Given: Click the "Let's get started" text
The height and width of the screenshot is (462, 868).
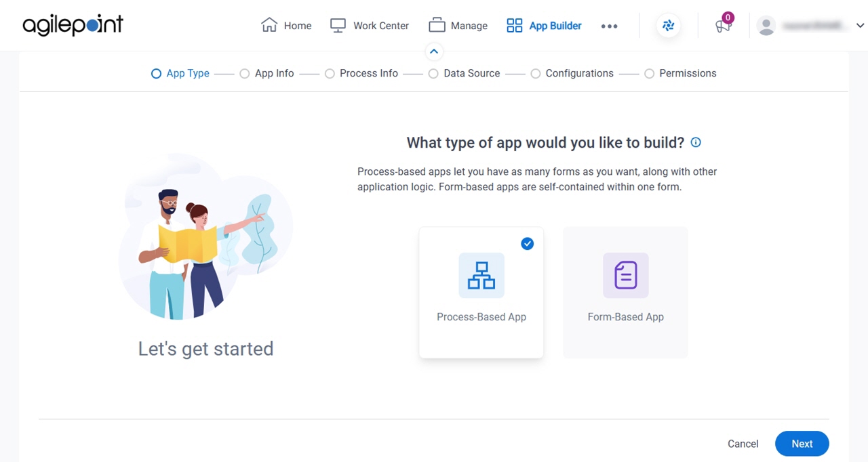Looking at the screenshot, I should click(x=205, y=349).
